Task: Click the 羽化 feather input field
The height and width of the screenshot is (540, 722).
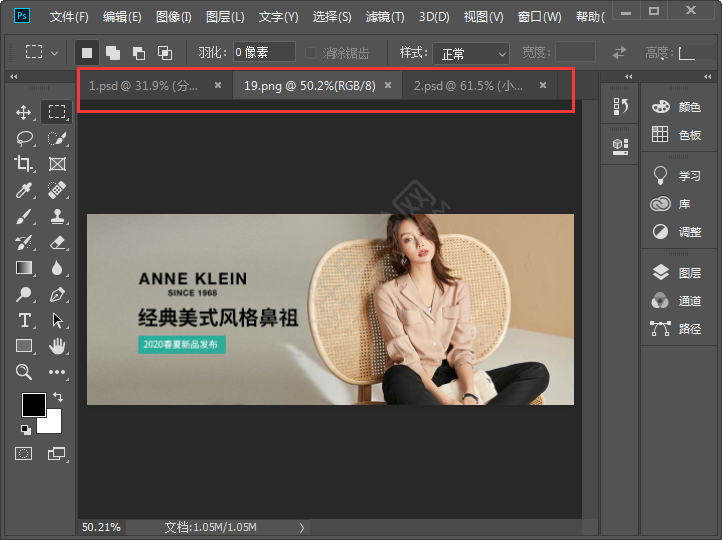Action: click(x=264, y=52)
